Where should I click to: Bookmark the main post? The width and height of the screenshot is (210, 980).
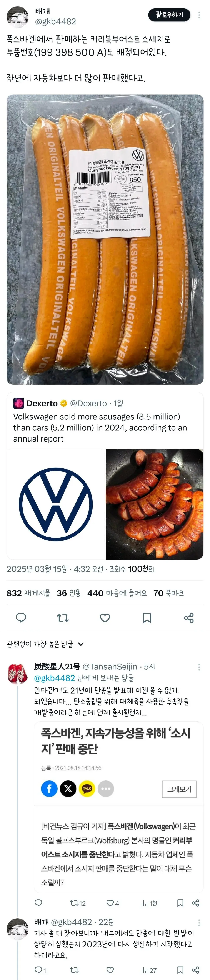pyautogui.click(x=147, y=617)
